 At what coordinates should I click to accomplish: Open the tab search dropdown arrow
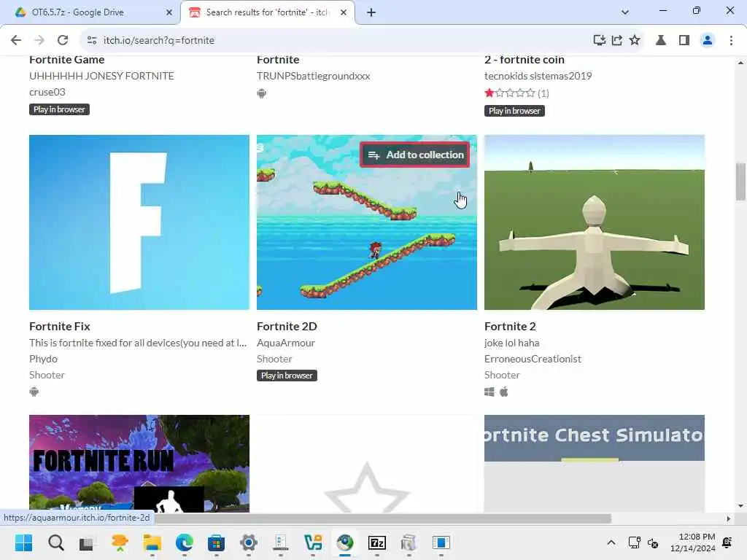[x=625, y=12]
